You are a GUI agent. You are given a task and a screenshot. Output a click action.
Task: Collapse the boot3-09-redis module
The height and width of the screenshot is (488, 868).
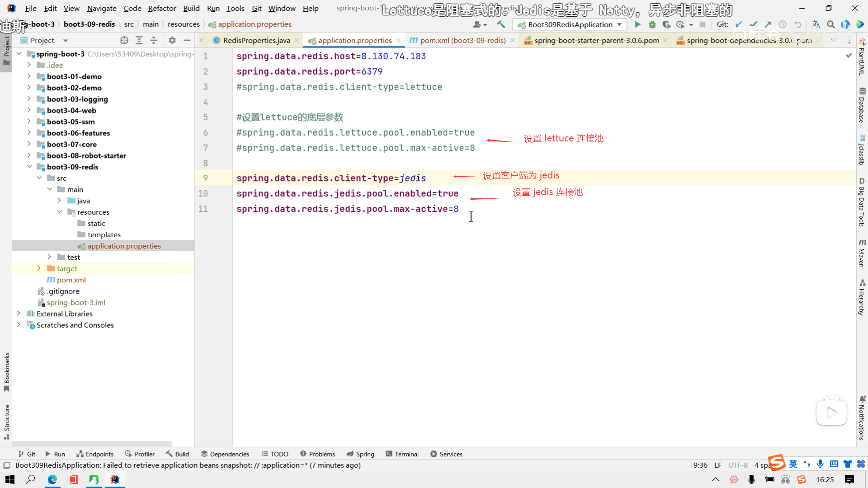coord(29,167)
